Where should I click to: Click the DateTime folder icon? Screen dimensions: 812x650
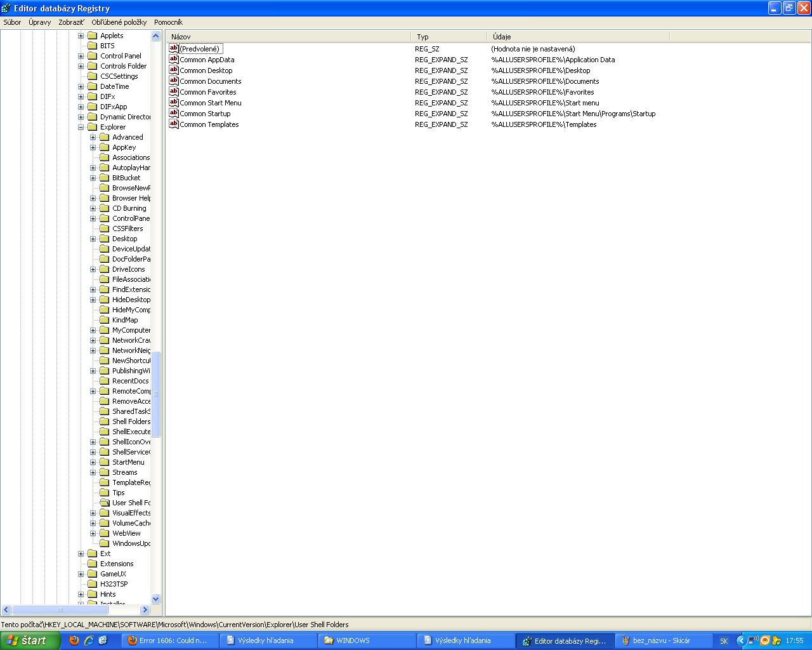93,86
